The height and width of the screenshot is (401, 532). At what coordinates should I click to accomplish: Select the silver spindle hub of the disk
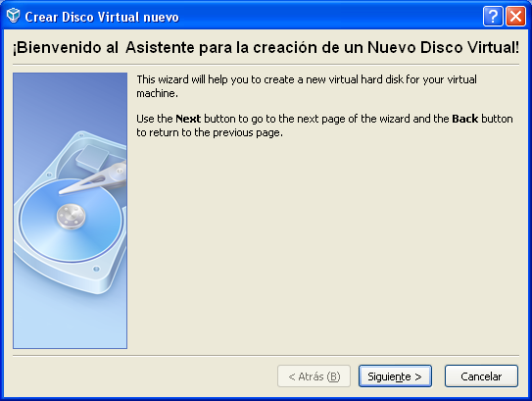pos(71,217)
